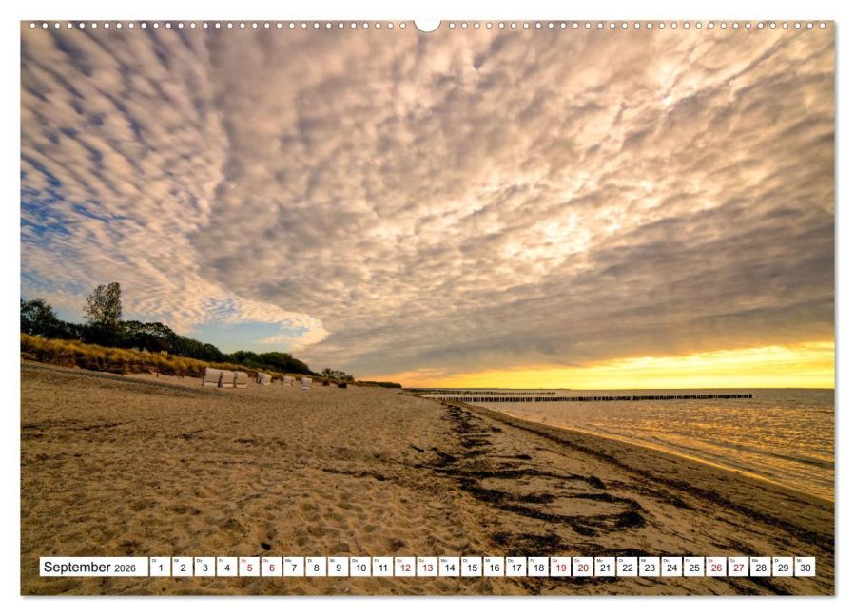Click the white beach chairs in photo
The width and height of the screenshot is (855, 616).
tap(225, 378)
